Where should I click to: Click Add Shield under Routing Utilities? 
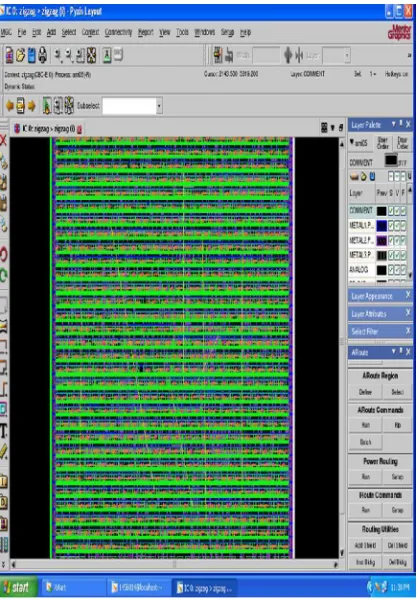coord(365,545)
